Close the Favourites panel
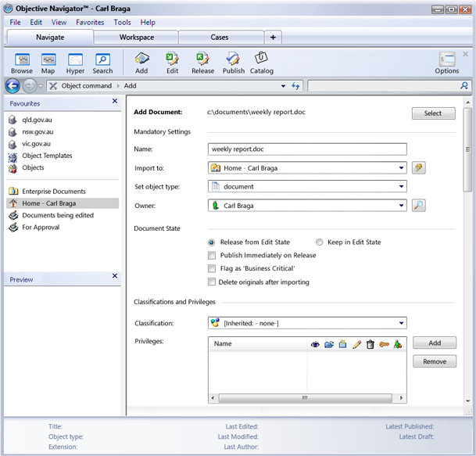This screenshot has width=476, height=456. [115, 101]
